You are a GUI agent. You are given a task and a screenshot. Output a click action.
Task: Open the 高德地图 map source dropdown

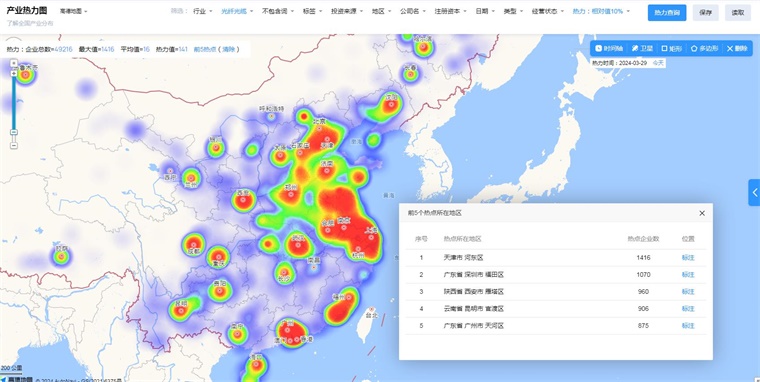[x=74, y=11]
